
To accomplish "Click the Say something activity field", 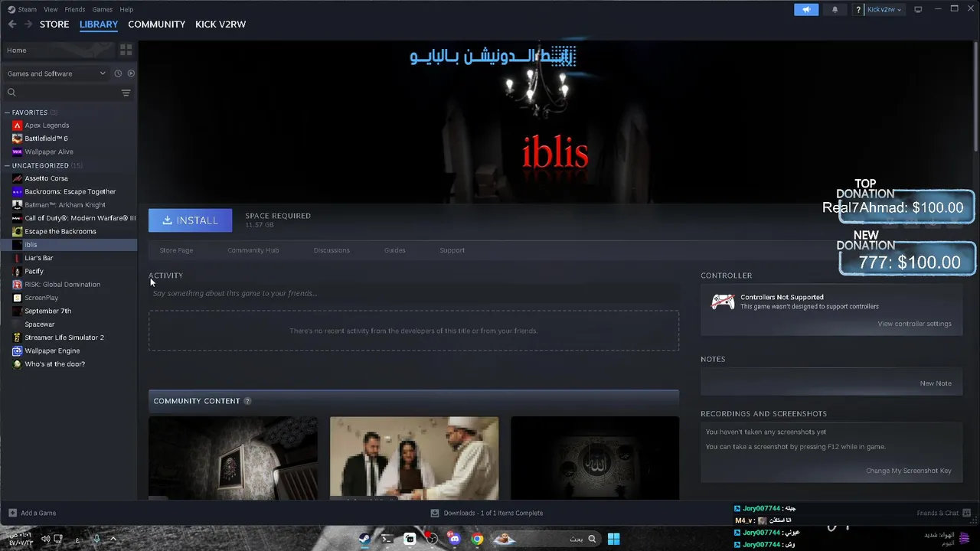I will [413, 293].
